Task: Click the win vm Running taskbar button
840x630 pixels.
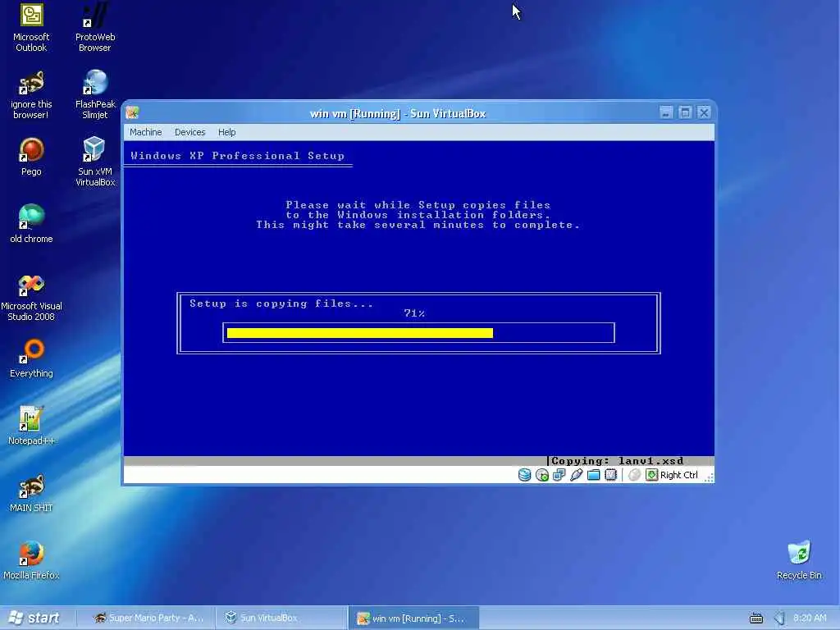Action: tap(413, 618)
